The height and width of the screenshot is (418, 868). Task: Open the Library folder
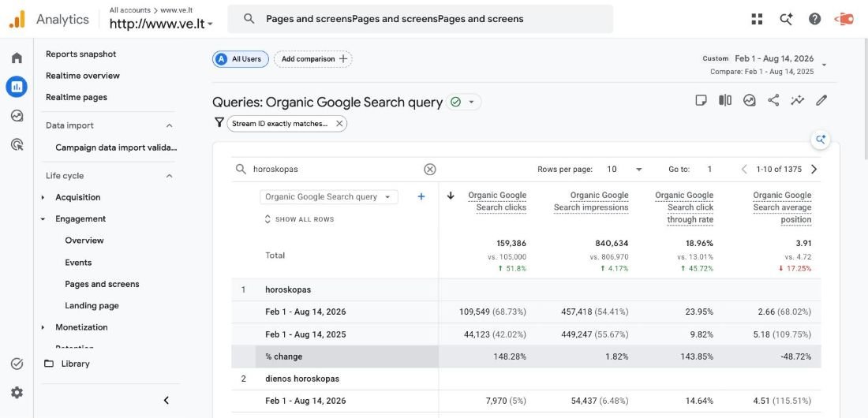click(x=66, y=364)
